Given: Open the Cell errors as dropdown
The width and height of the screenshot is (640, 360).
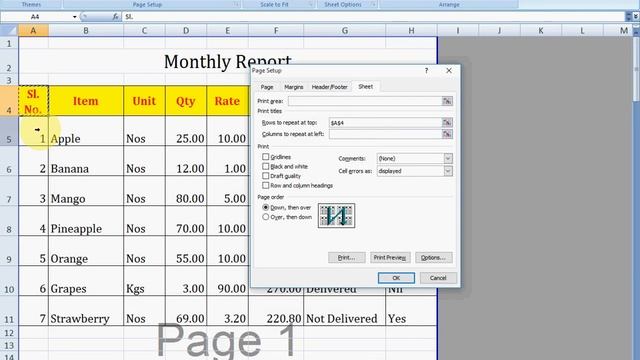Looking at the screenshot, I should tap(448, 171).
